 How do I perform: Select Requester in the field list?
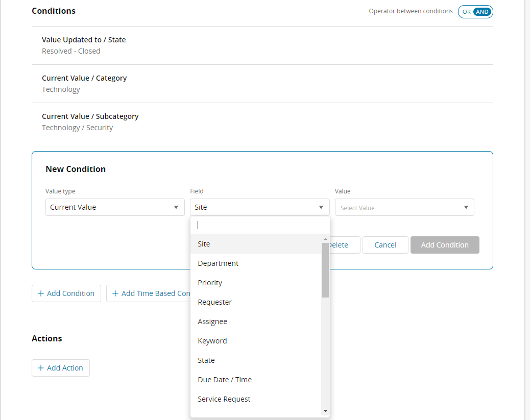click(214, 302)
